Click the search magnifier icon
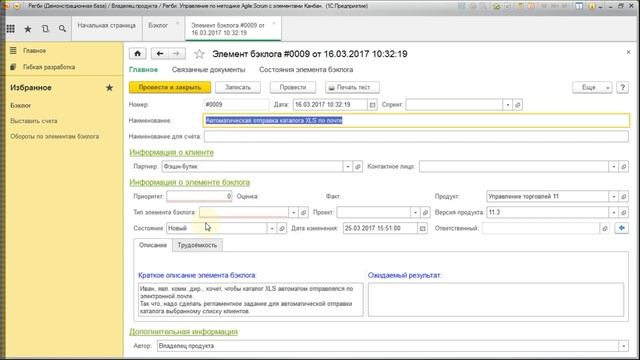 click(x=62, y=29)
